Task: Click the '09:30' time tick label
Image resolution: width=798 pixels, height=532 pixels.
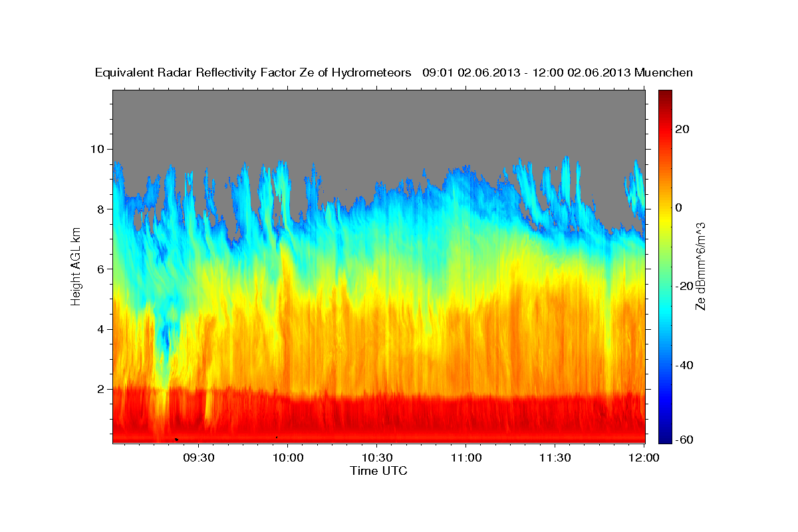Action: click(x=199, y=458)
